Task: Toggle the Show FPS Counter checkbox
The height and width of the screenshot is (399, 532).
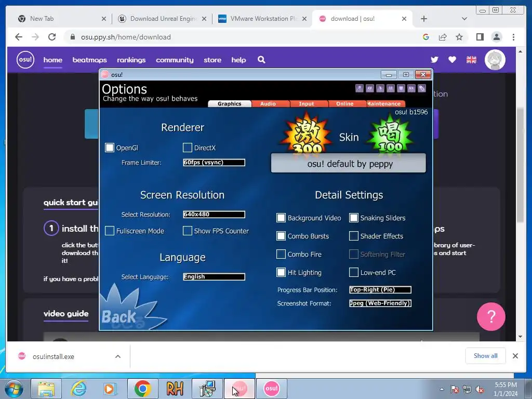Action: point(187,231)
